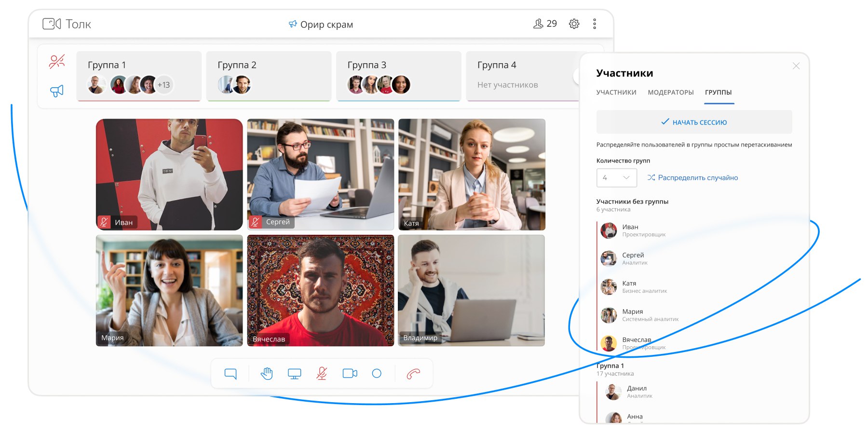Screen dimensions: 868x434
Task: Open the chat from the bottom toolbar
Action: pyautogui.click(x=231, y=374)
